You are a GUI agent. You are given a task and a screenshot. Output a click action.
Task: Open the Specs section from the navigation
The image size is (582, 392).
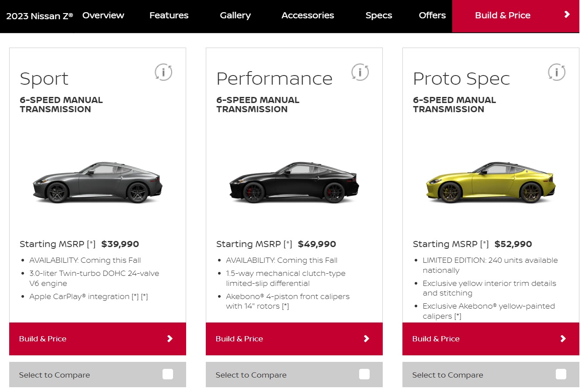click(378, 15)
